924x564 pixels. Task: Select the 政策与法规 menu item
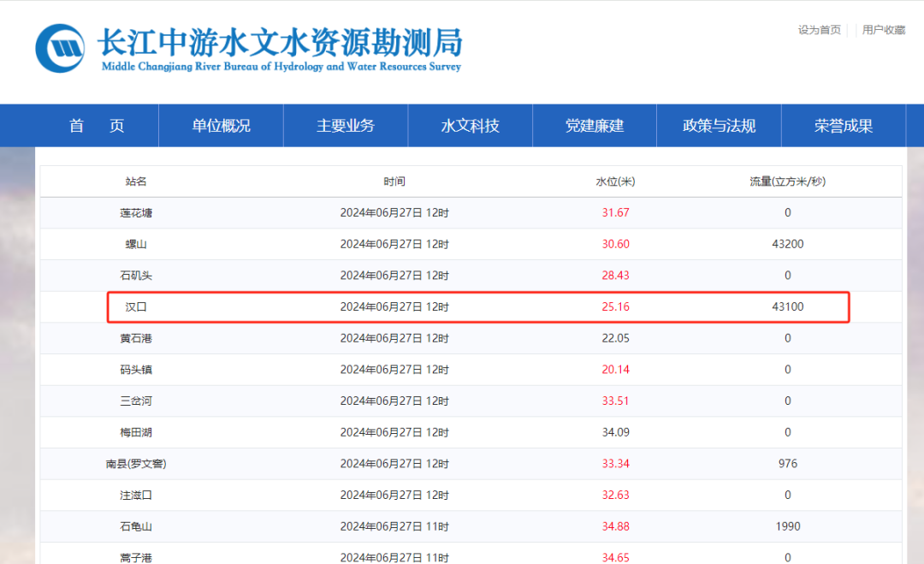[x=719, y=126]
